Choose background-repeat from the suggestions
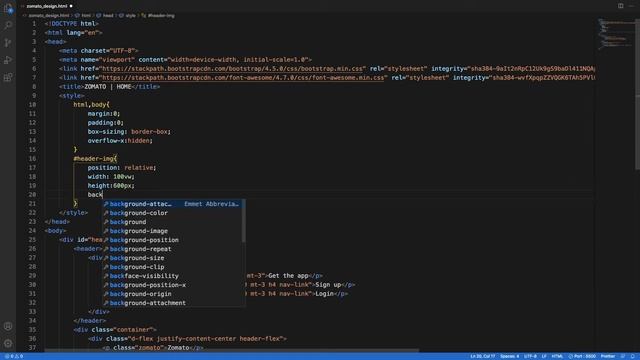 tap(173, 249)
